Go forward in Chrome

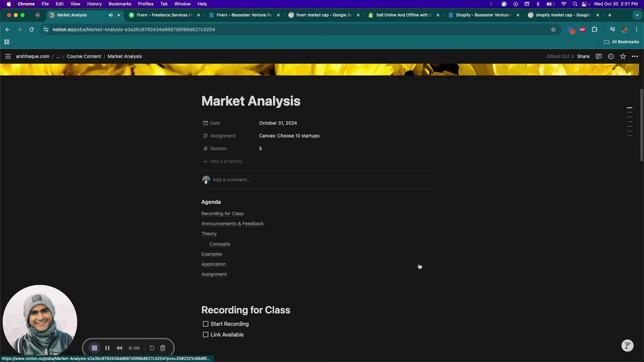[x=19, y=30]
